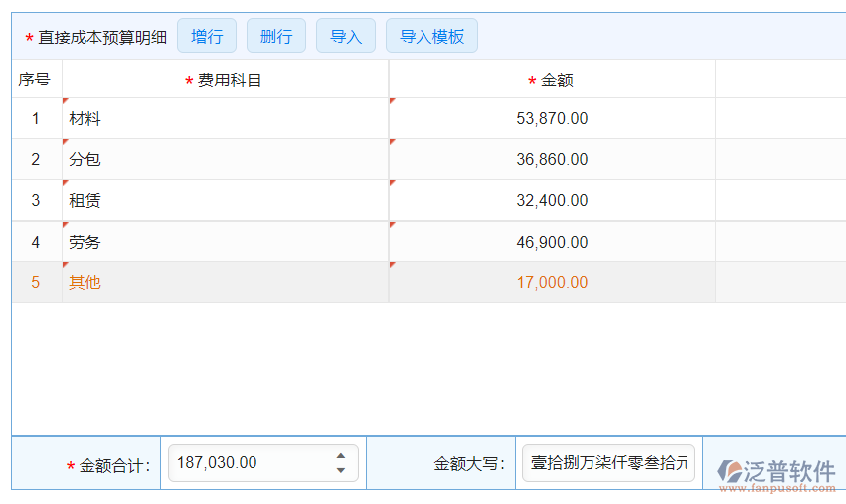Image resolution: width=846 pixels, height=504 pixels.
Task: Click the 费用科目 column header
Action: (x=225, y=81)
